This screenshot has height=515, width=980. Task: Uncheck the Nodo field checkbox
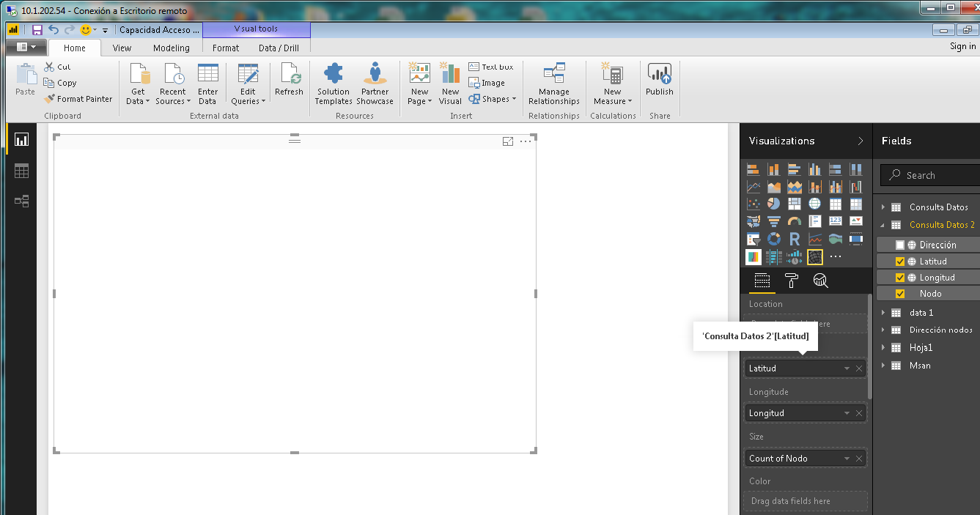pos(900,294)
